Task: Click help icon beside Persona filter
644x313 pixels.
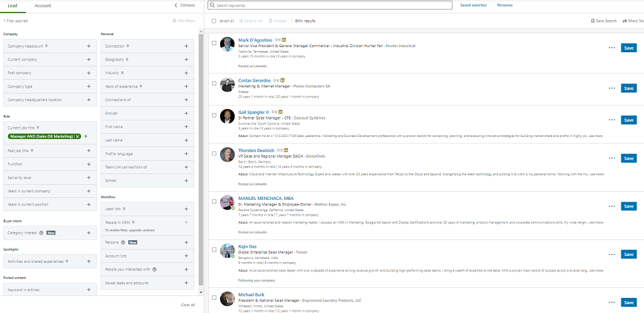Action: (123, 243)
